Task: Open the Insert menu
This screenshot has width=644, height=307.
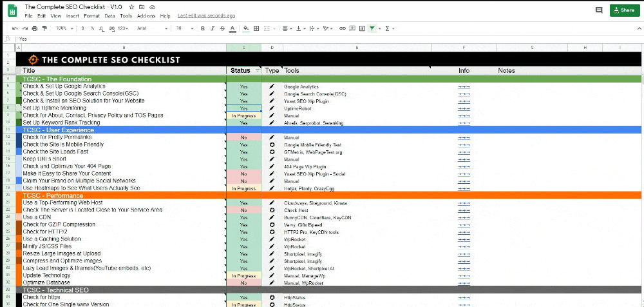Action: tap(73, 16)
